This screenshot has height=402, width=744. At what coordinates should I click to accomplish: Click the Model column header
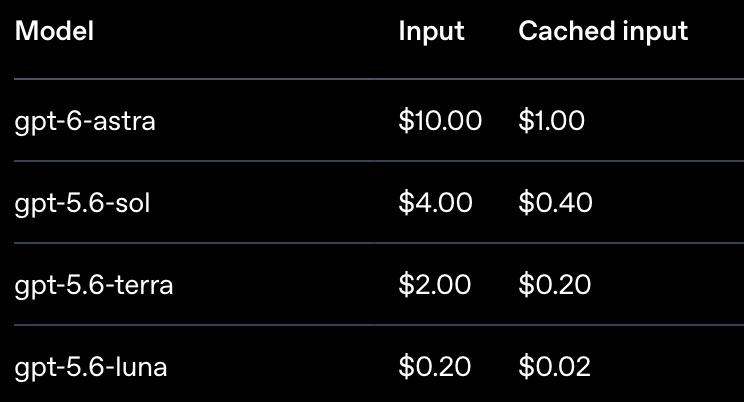point(54,31)
